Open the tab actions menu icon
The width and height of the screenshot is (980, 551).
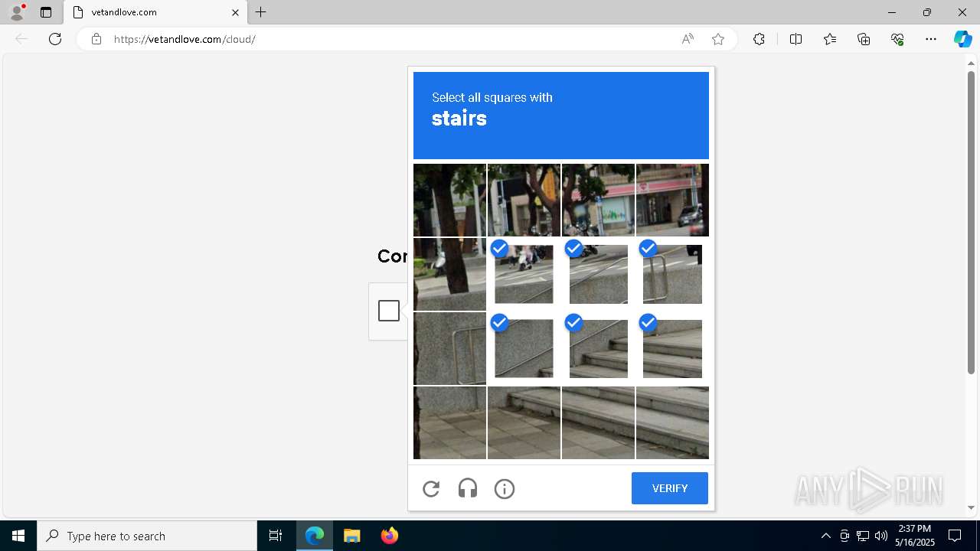click(x=46, y=12)
